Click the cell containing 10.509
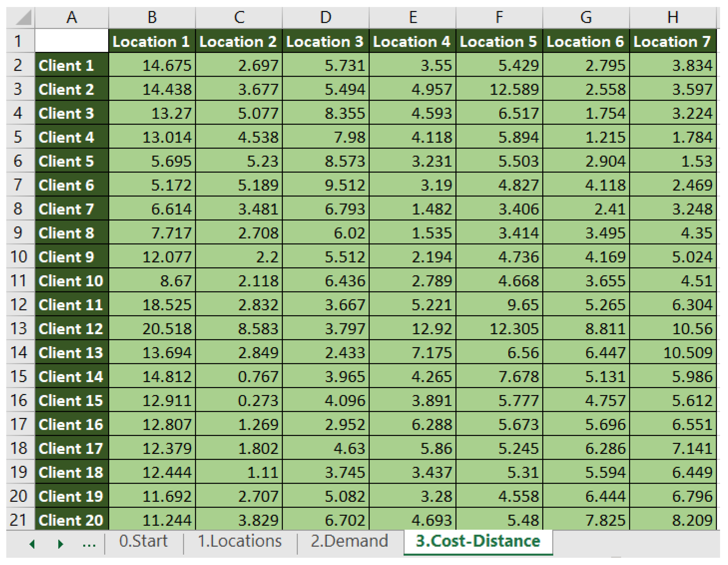The width and height of the screenshot is (728, 565). coord(673,352)
